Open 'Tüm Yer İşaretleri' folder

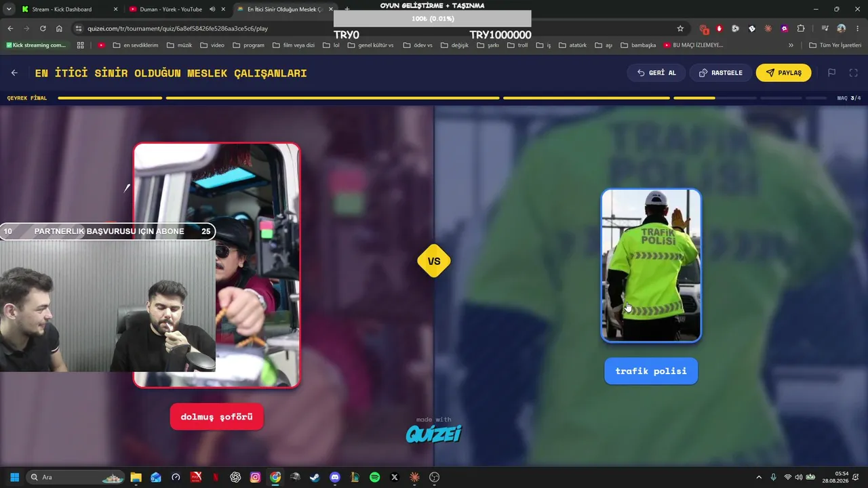[x=835, y=45]
